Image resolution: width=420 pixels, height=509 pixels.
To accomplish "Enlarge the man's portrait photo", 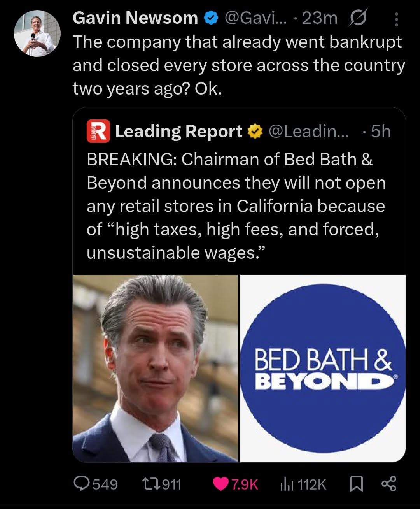I will (155, 368).
